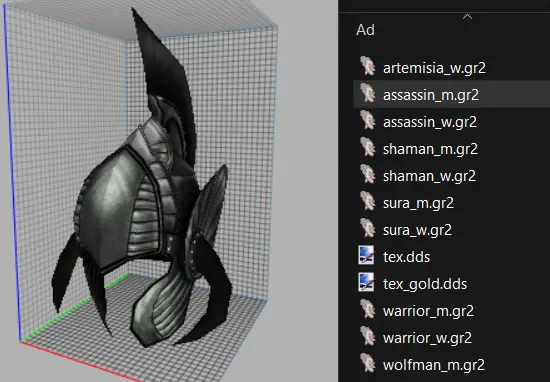550x382 pixels.
Task: Click the warrior_m.gr2 file icon
Action: click(x=368, y=310)
